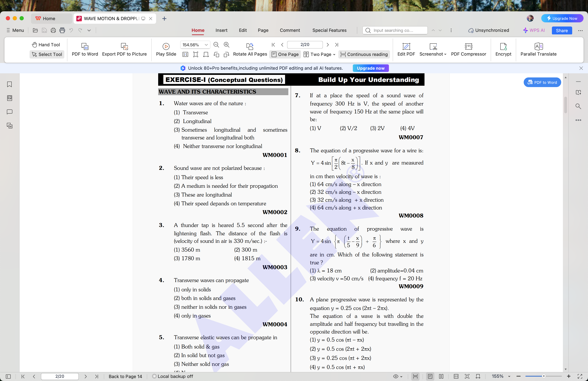
Task: Click the One Page view toggle
Action: coord(285,54)
